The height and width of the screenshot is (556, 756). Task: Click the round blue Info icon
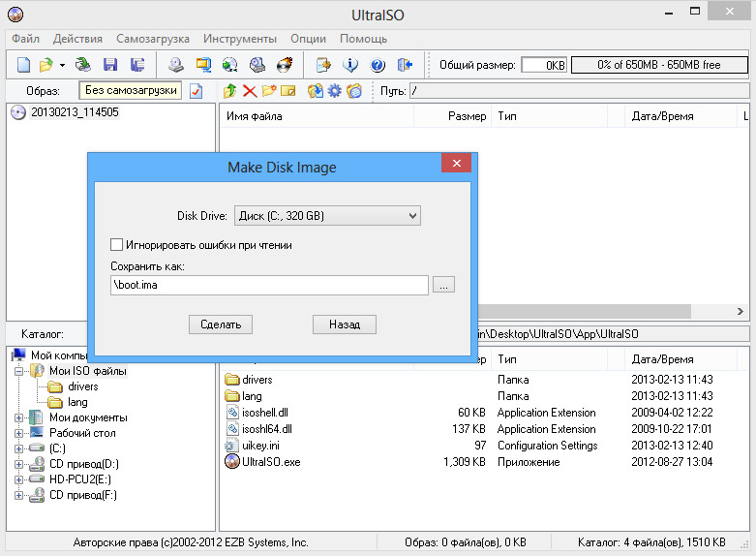coord(351,65)
